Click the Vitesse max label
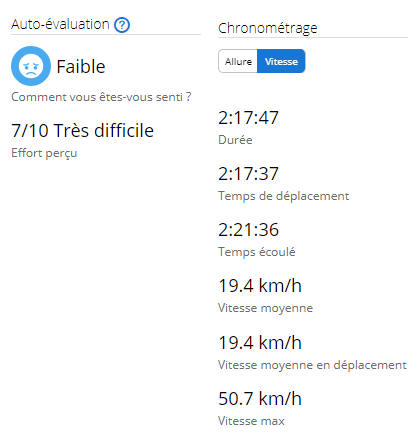The width and height of the screenshot is (411, 433). [x=251, y=421]
